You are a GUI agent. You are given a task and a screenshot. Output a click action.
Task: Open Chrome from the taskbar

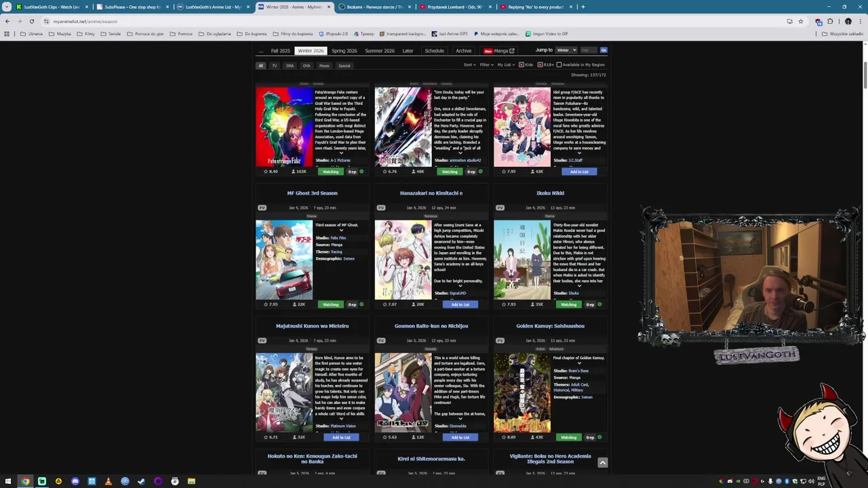[25, 481]
